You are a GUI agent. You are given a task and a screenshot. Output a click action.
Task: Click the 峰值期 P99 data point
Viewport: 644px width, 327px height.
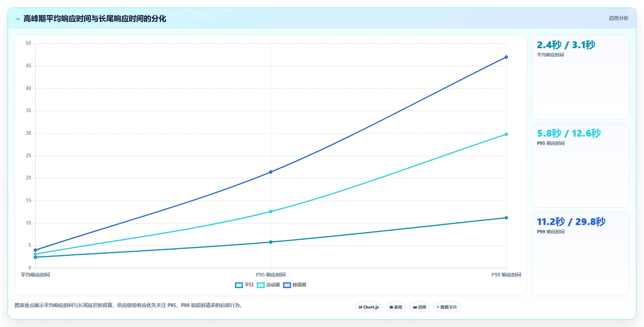tap(506, 57)
